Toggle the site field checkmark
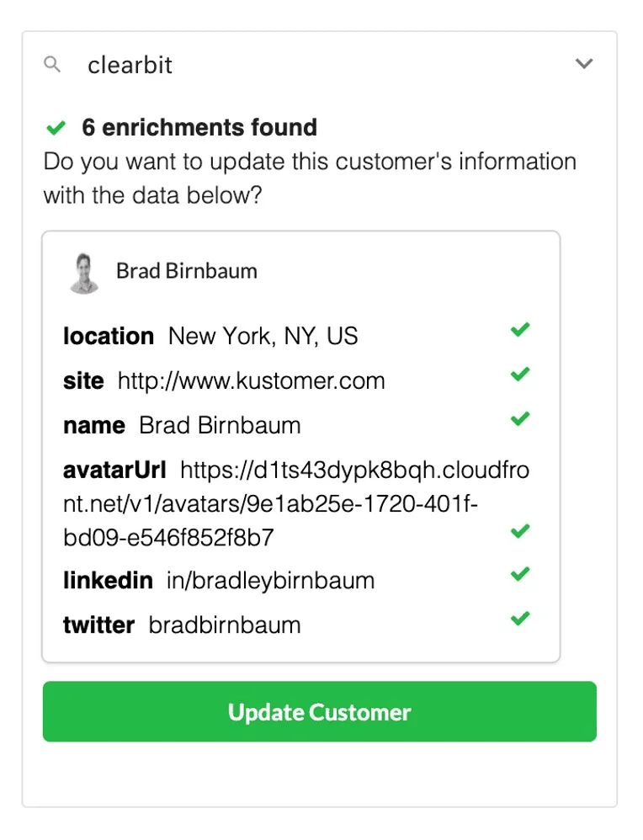Viewport: 643px width, 840px height. coord(521,374)
